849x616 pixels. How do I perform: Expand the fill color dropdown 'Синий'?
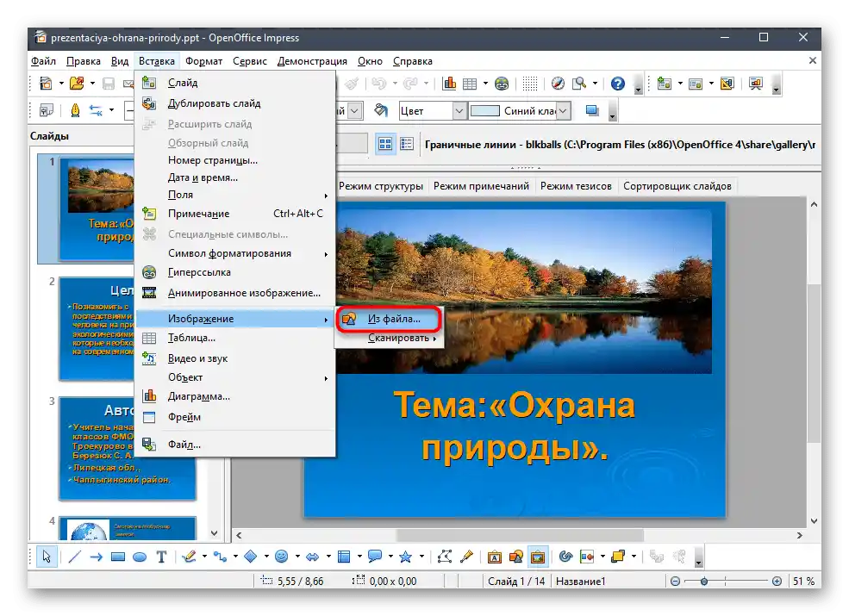point(563,111)
